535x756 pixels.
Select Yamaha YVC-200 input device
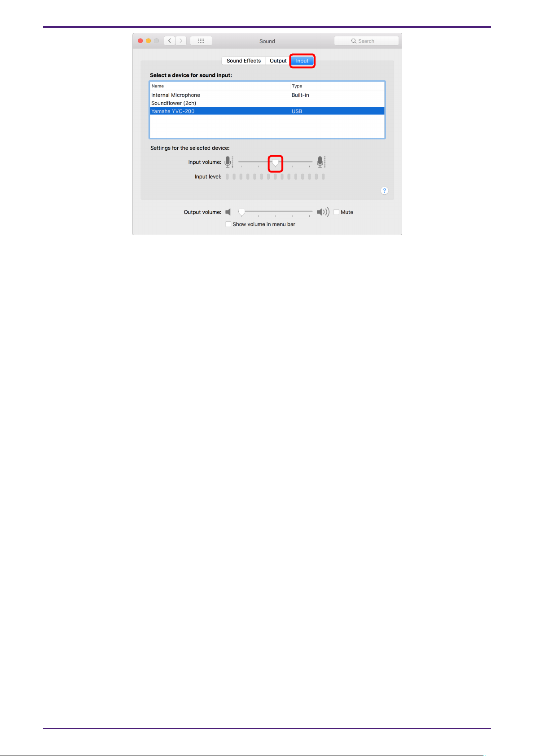pos(267,111)
